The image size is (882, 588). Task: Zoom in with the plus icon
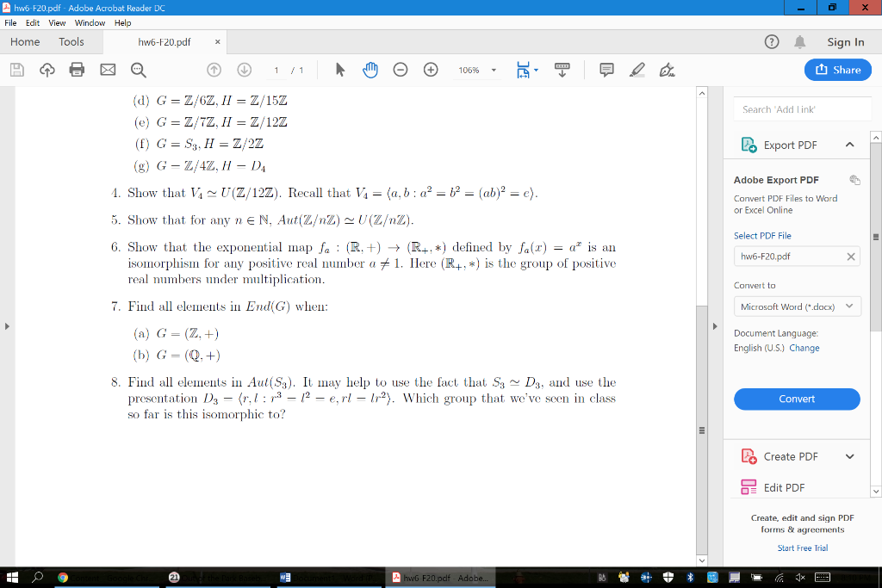431,69
